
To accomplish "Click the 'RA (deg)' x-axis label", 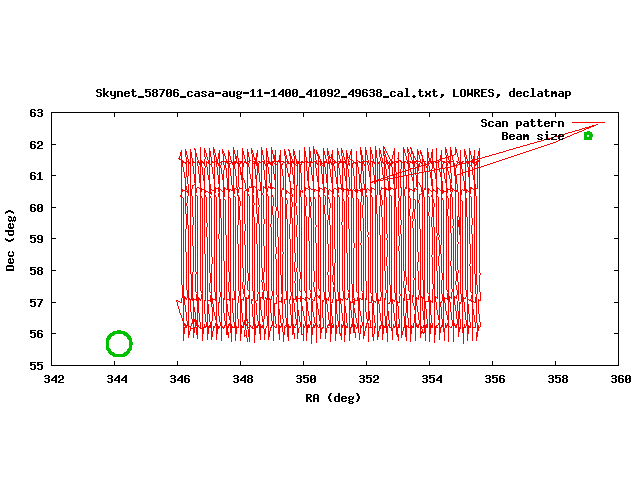I will tap(333, 398).
